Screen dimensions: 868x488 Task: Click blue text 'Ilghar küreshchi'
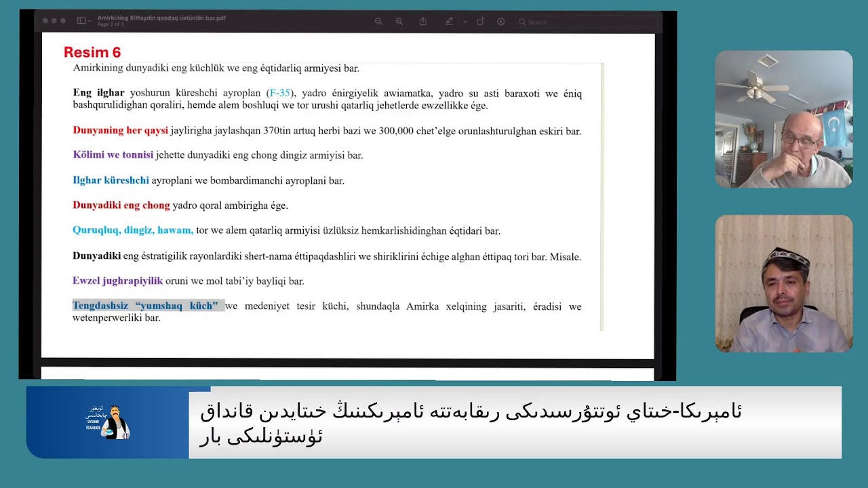pos(111,180)
